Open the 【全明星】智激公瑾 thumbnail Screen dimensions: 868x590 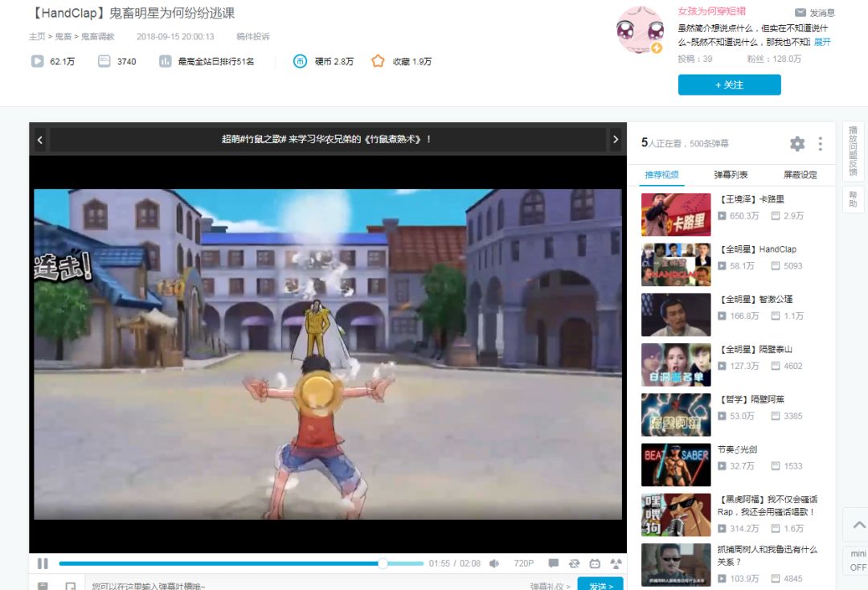tap(676, 315)
